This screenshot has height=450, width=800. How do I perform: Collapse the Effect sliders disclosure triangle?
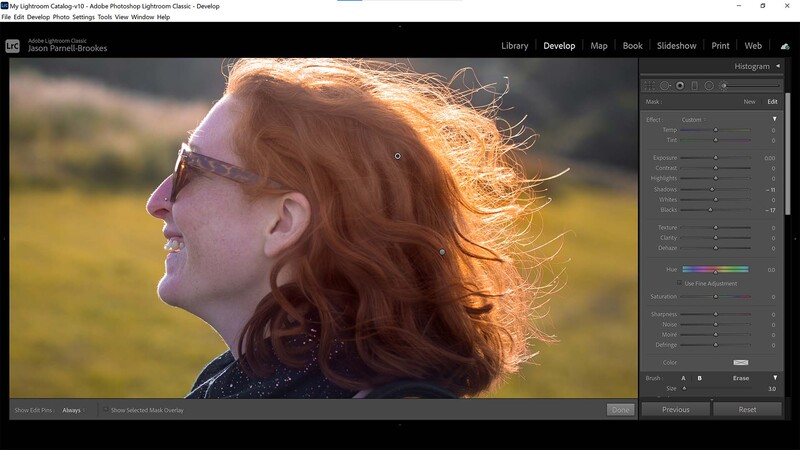(x=774, y=119)
